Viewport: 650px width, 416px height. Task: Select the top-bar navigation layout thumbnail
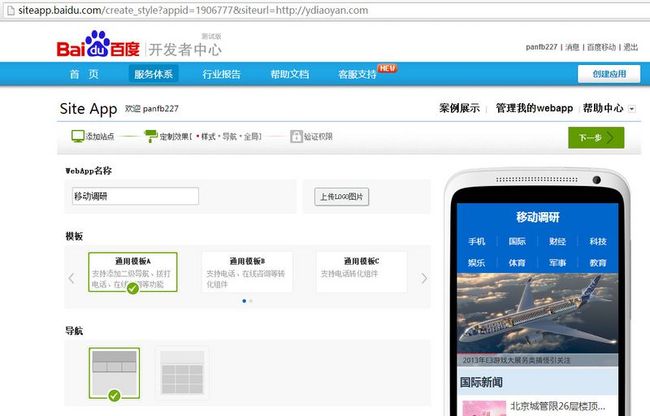(114, 373)
